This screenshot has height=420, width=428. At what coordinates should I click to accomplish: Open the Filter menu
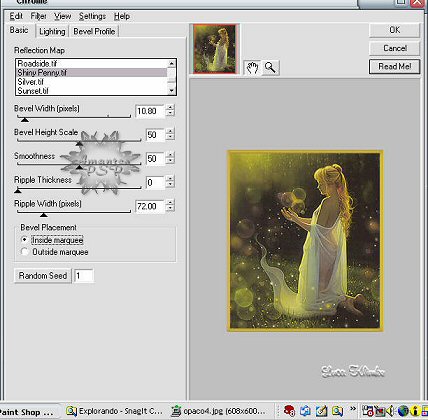[38, 16]
